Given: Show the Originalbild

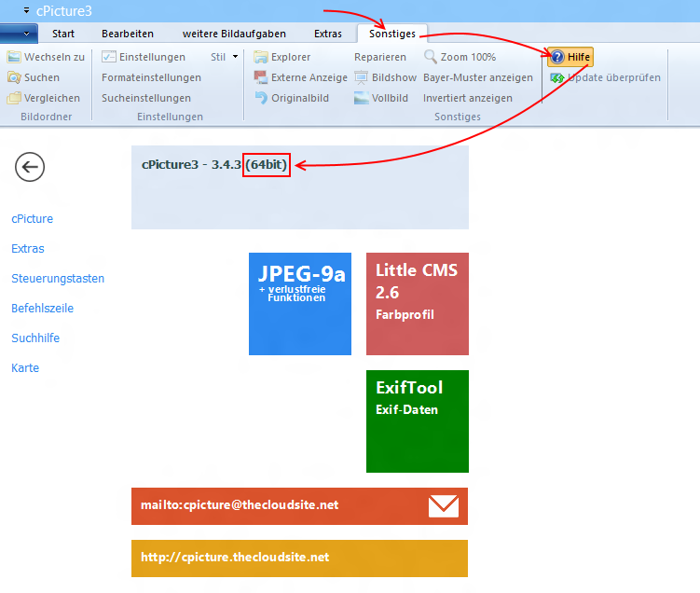Looking at the screenshot, I should [291, 98].
